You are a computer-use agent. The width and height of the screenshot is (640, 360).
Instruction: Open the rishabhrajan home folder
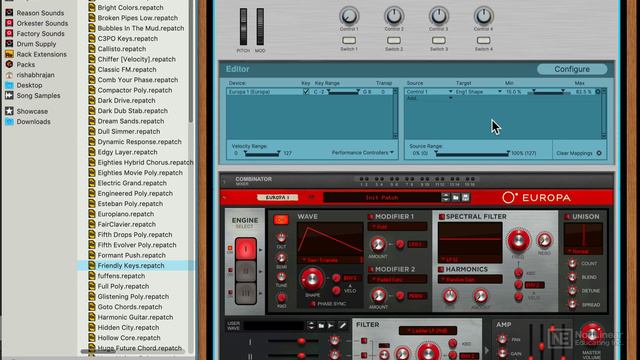click(x=35, y=75)
